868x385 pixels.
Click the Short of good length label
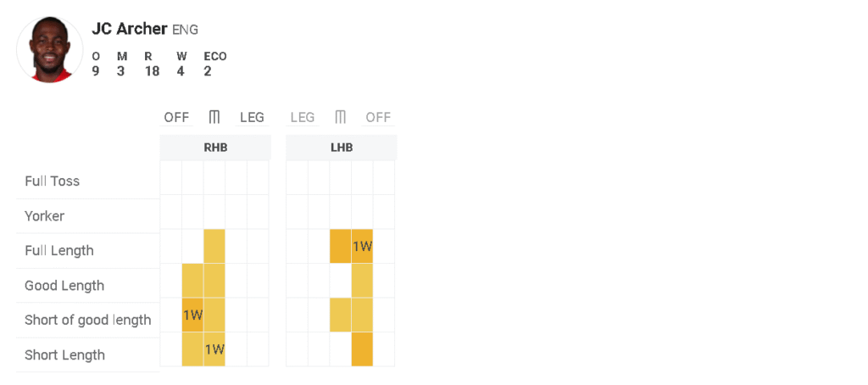click(88, 320)
